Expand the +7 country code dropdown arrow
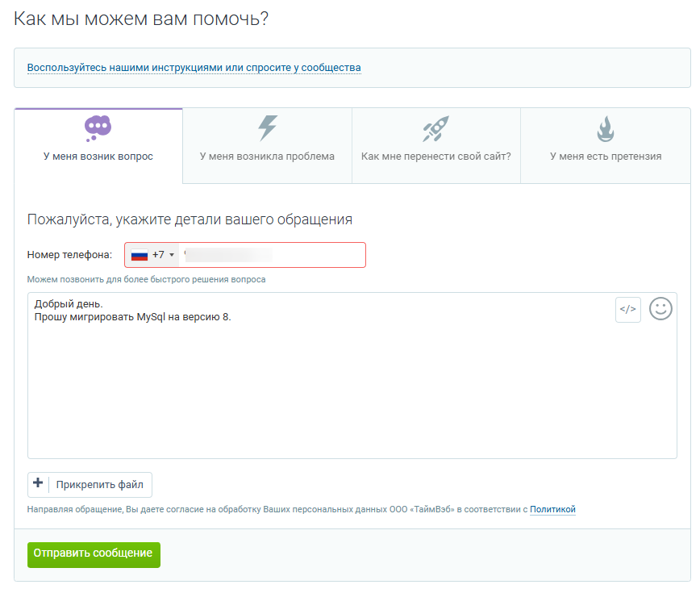This screenshot has height=593, width=700. coord(172,255)
